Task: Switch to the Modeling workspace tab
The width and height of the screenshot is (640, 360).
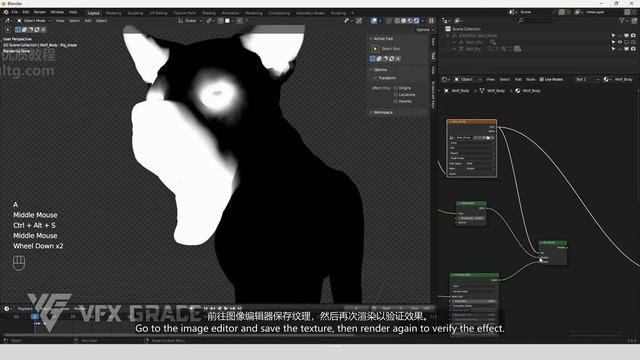Action: tap(113, 13)
